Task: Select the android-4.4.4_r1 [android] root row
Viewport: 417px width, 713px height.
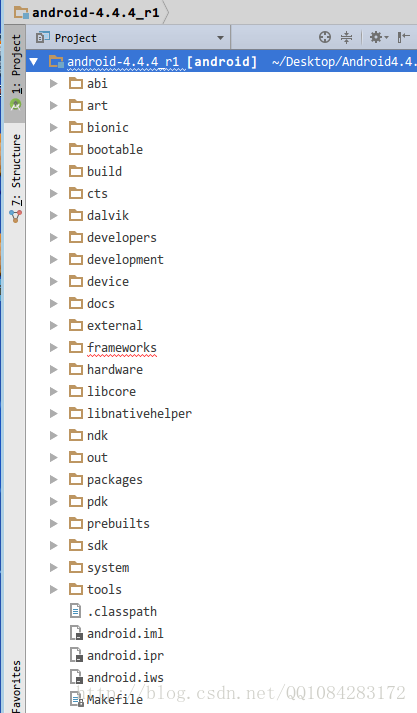Action: tap(221, 61)
